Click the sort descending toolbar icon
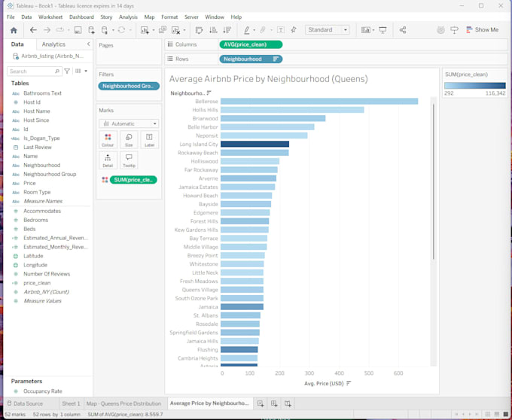 [x=227, y=30]
